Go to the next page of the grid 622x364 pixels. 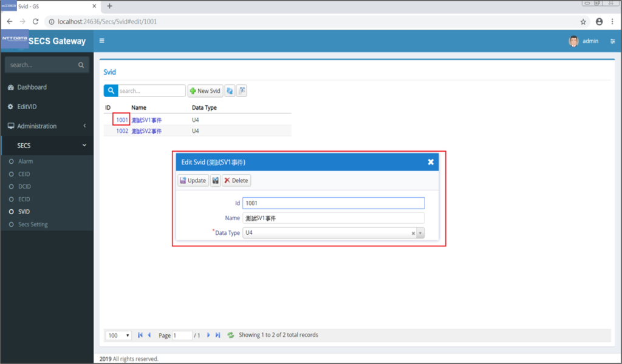coord(208,335)
